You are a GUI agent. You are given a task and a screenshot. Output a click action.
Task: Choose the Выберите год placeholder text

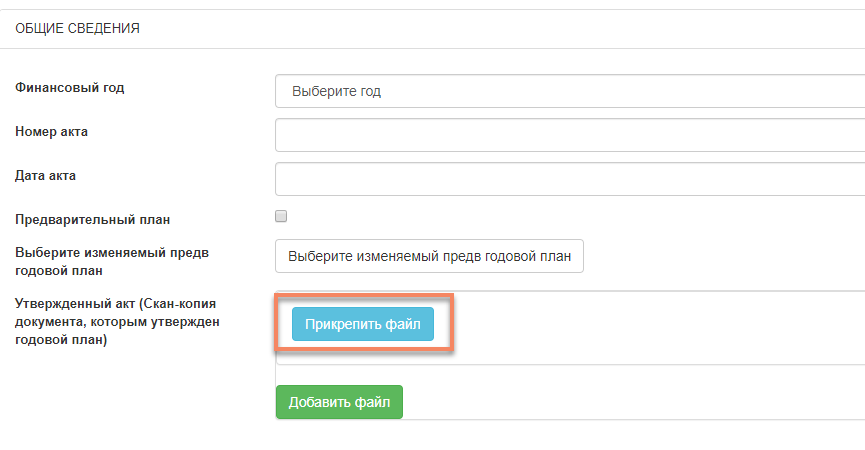337,91
